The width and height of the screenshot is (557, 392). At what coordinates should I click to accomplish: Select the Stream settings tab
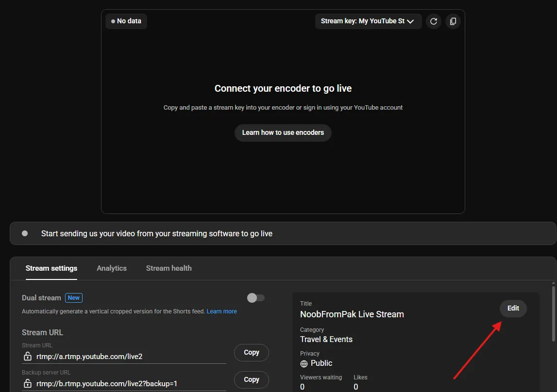(x=51, y=268)
